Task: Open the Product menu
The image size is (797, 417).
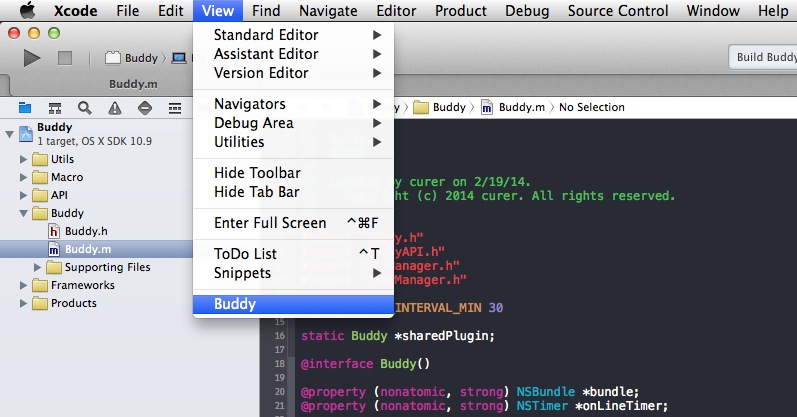Action: click(x=461, y=11)
